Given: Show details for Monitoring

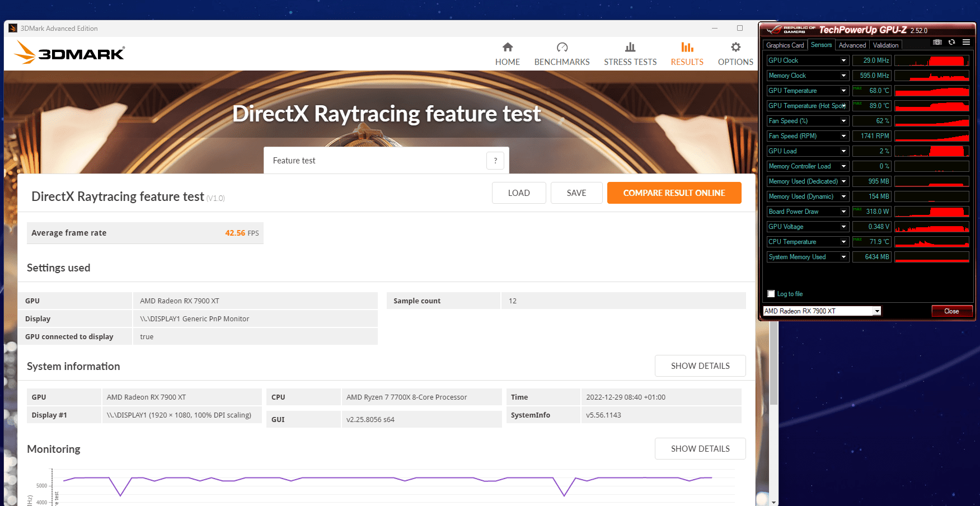Looking at the screenshot, I should click(x=700, y=449).
